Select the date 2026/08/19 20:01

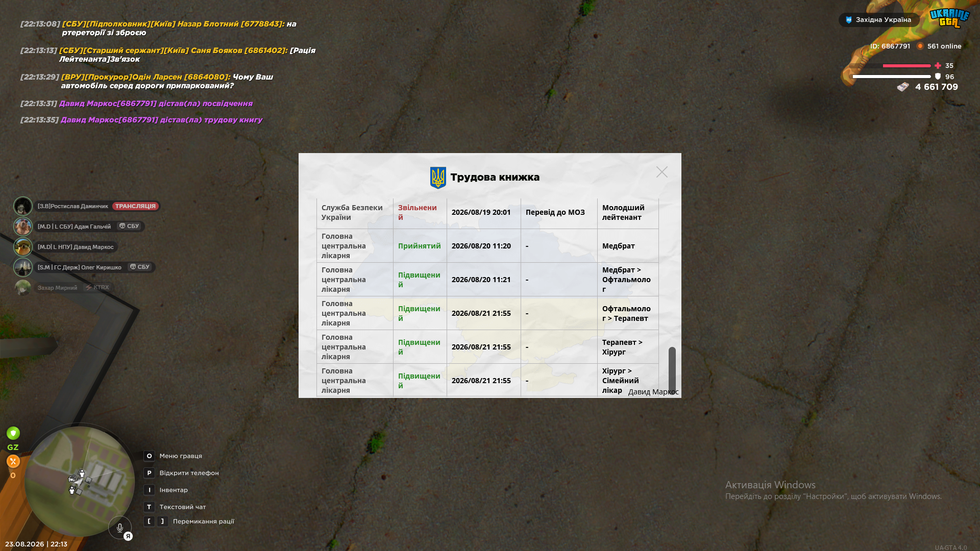(x=481, y=212)
